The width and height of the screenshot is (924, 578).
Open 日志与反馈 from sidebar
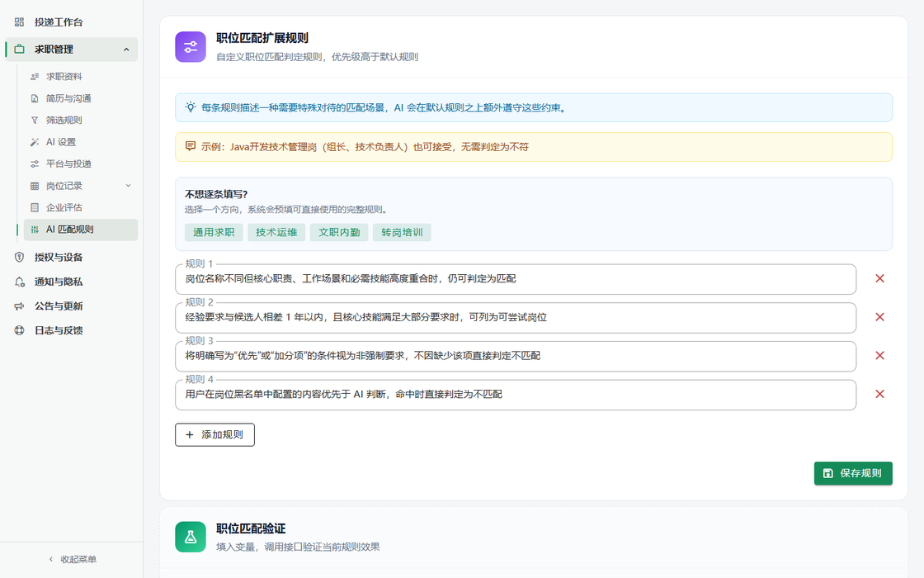[71, 330]
